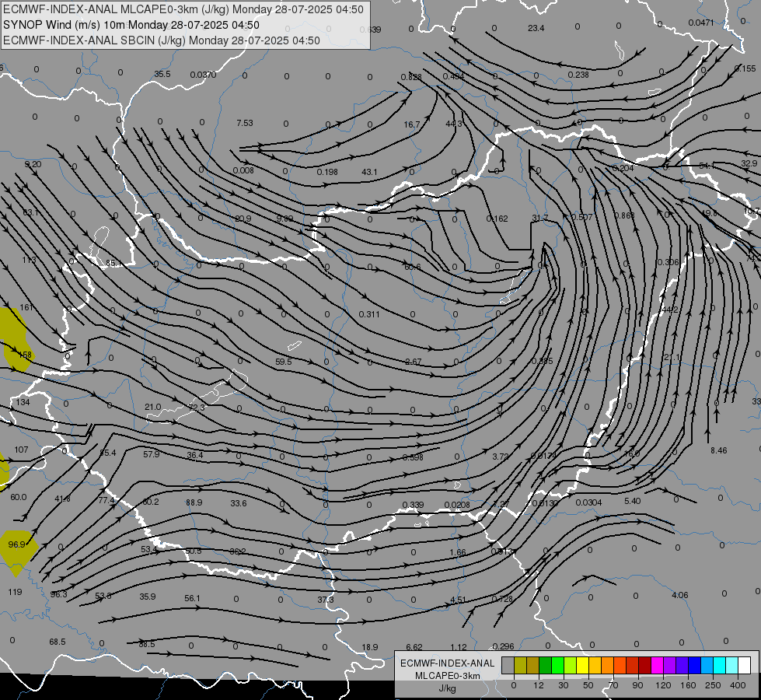The width and height of the screenshot is (761, 700).
Task: Click the map value 0.0370
Action: 203,75
